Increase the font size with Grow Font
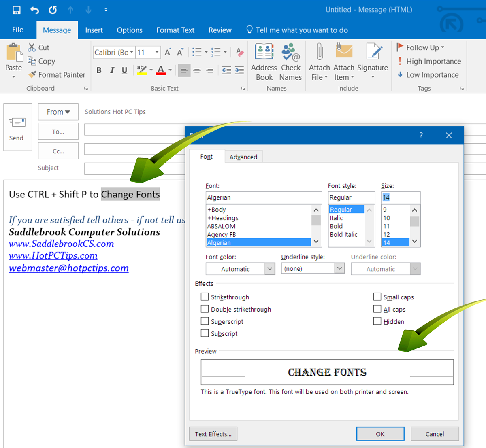The height and width of the screenshot is (448, 486). point(168,52)
